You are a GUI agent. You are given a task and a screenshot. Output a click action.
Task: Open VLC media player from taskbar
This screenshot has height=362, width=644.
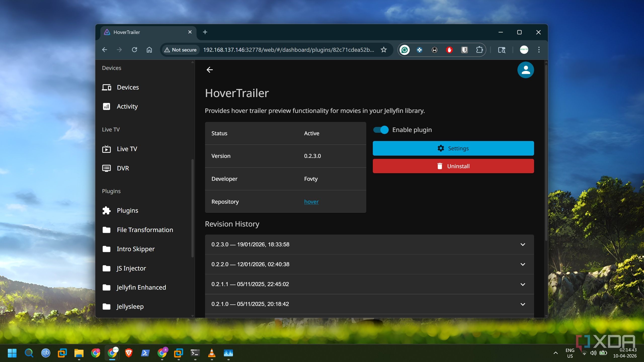pos(212,353)
